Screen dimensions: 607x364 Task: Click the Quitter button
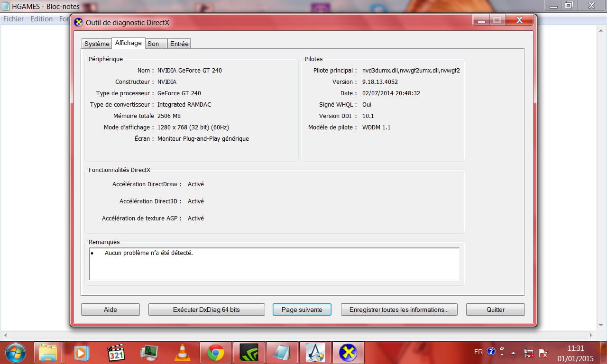(496, 309)
